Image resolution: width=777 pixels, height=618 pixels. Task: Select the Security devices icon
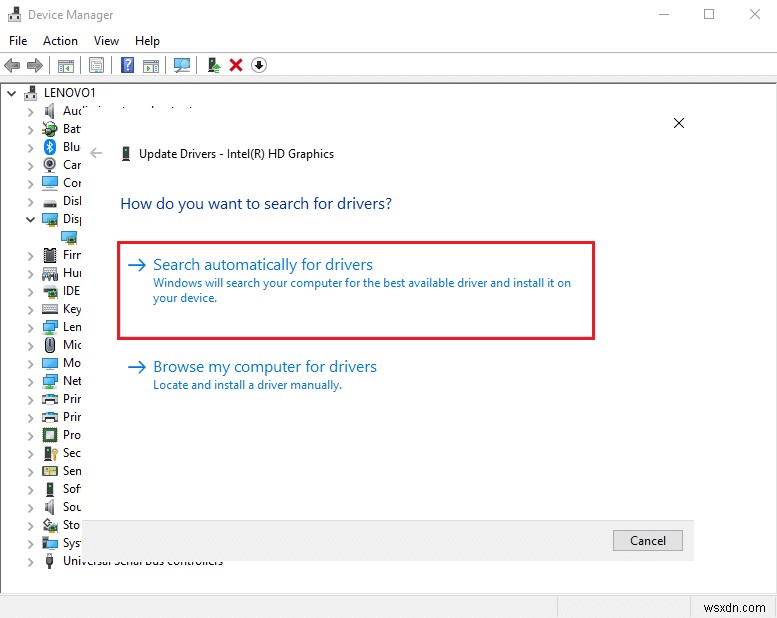[x=51, y=453]
